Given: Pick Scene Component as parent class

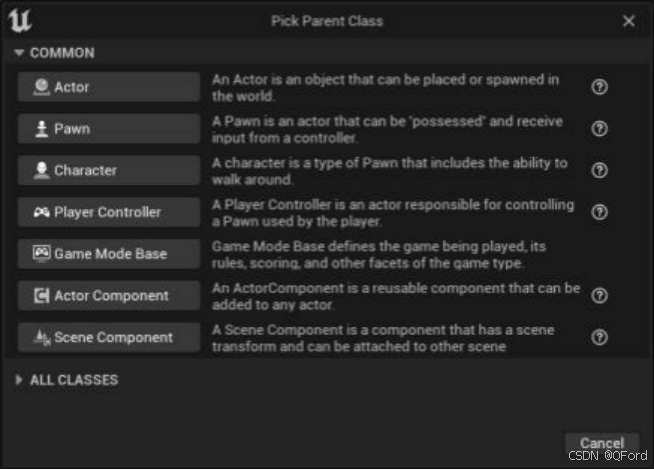Looking at the screenshot, I should (108, 337).
